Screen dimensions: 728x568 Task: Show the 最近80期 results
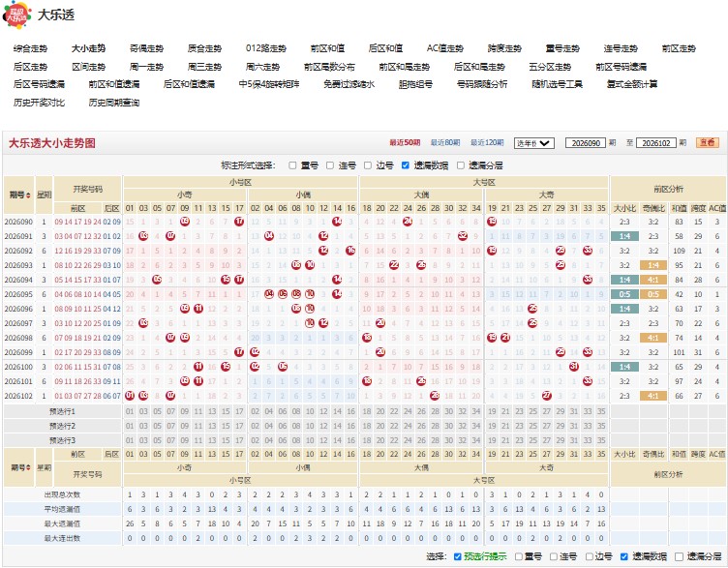pyautogui.click(x=445, y=143)
